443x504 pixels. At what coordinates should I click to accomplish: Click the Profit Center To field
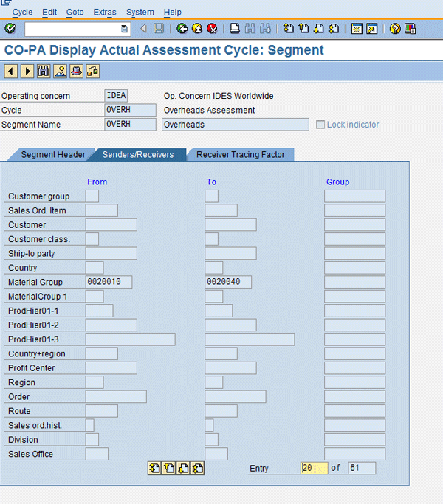[230, 367]
